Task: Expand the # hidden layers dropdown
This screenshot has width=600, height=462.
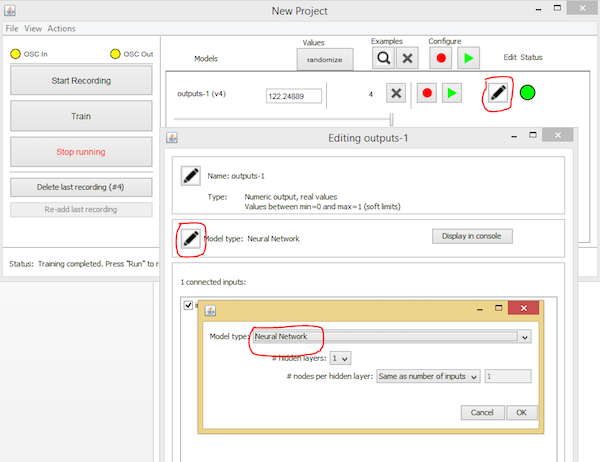Action: (x=341, y=357)
